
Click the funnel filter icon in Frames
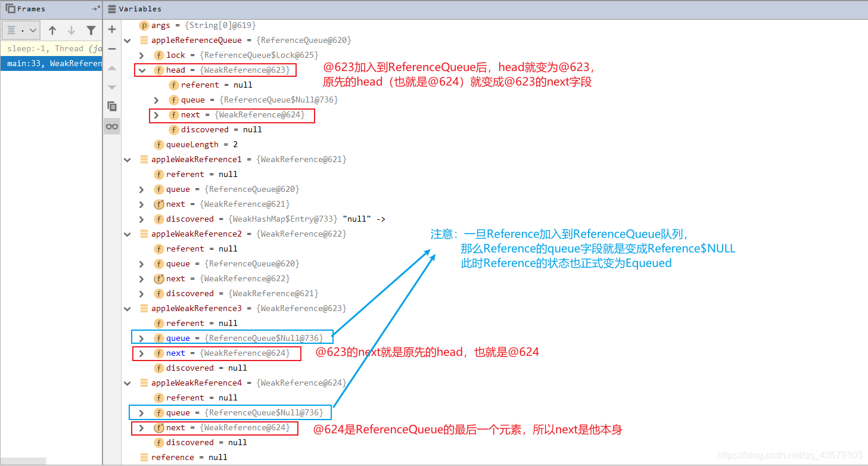point(91,30)
